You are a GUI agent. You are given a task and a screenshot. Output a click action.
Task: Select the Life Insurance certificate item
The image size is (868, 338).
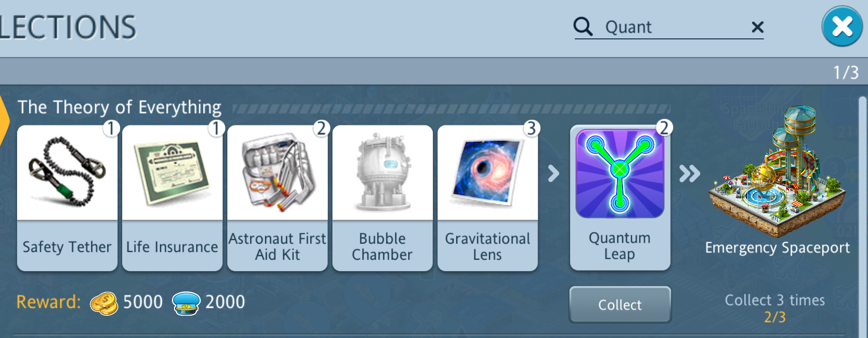click(x=172, y=198)
